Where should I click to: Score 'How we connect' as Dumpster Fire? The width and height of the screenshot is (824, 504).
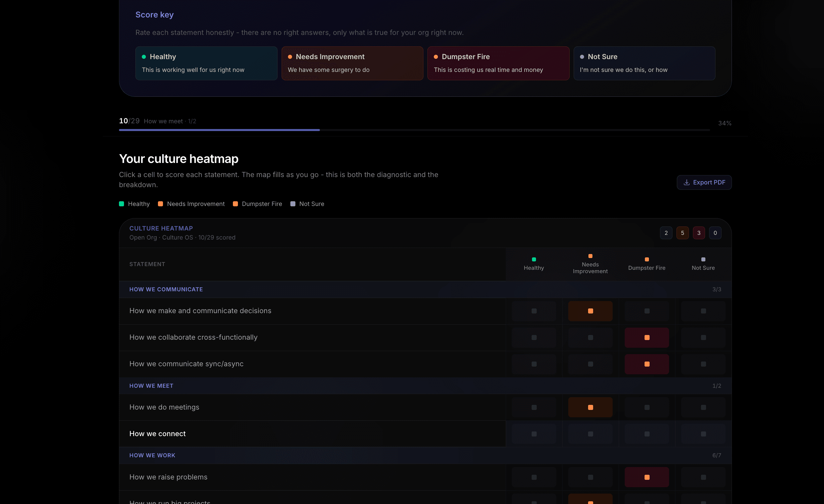647,434
